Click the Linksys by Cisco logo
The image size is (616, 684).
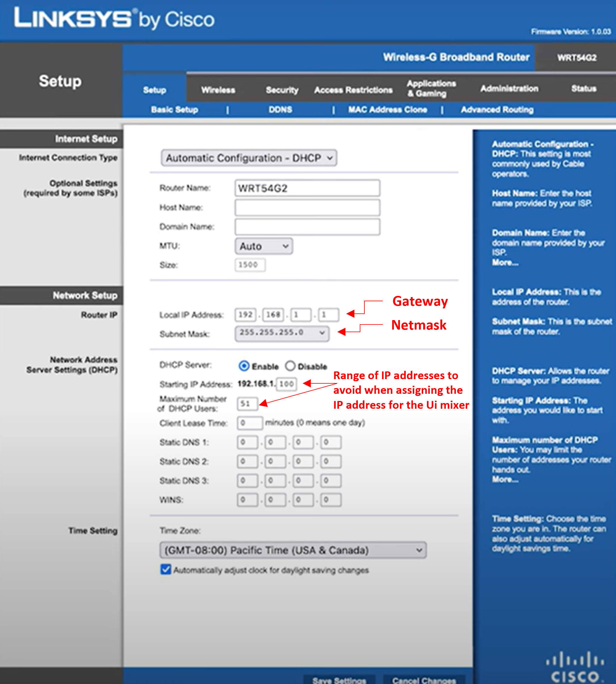[x=114, y=19]
